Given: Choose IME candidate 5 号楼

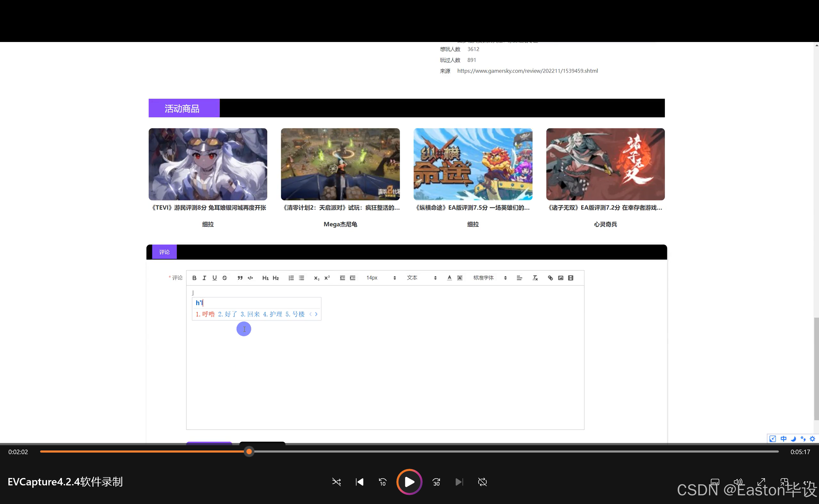Looking at the screenshot, I should [x=295, y=314].
